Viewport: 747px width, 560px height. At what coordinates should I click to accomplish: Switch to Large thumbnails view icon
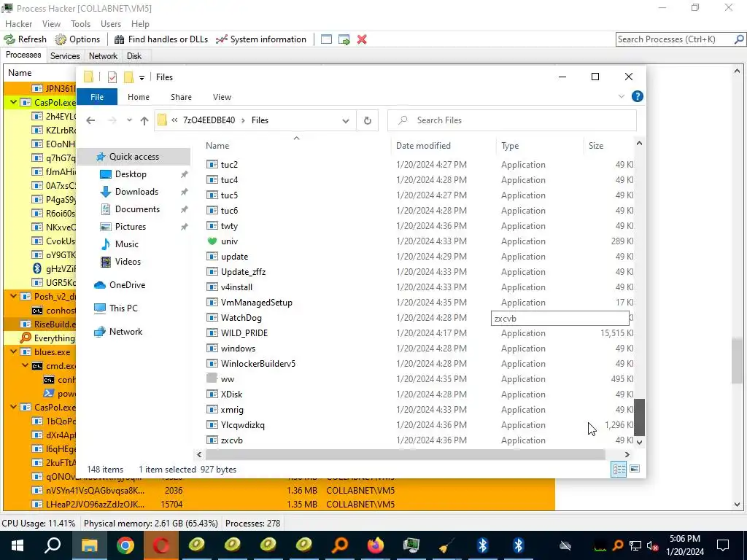[x=635, y=470]
